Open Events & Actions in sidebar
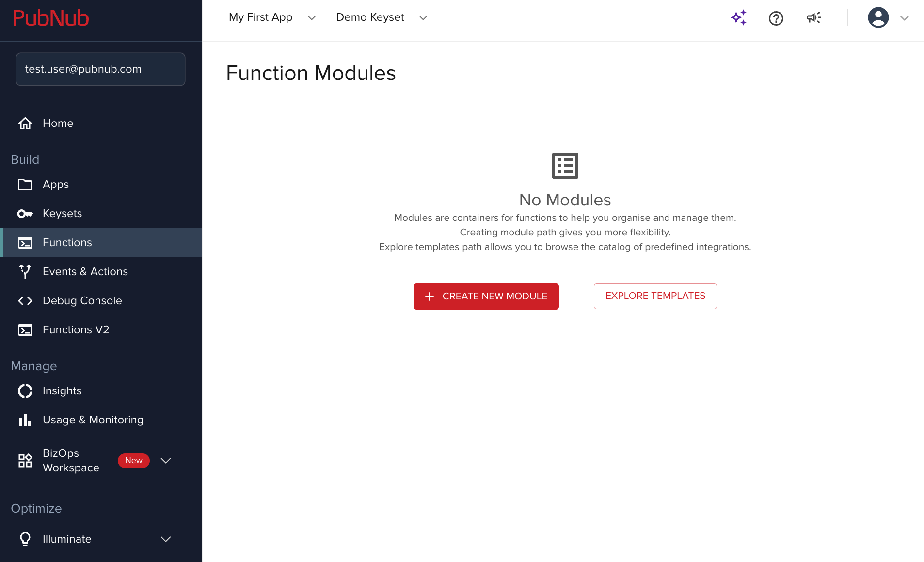 101,272
